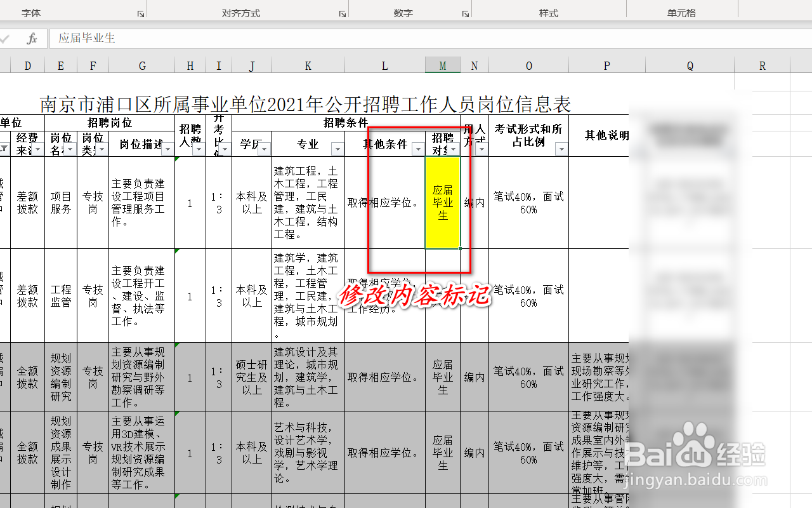Open the 考试形式和所占比例 filter dropdown
This screenshot has width=812, height=508.
coord(561,149)
